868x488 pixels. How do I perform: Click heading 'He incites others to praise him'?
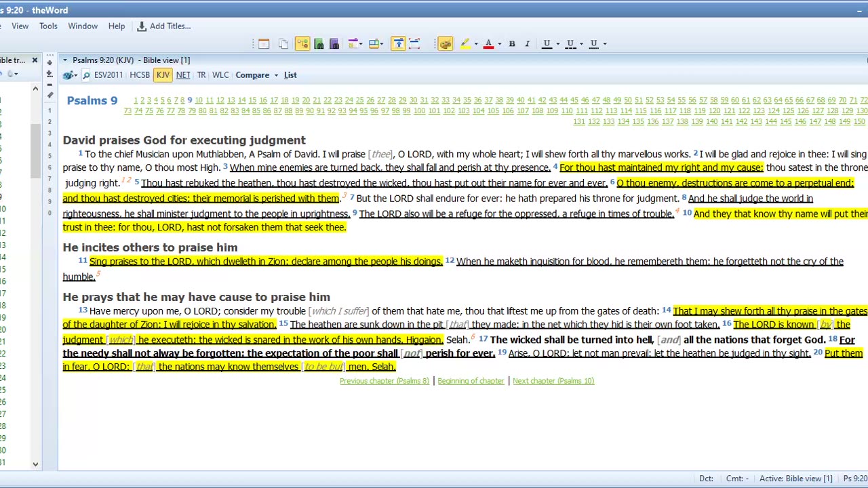(x=150, y=247)
